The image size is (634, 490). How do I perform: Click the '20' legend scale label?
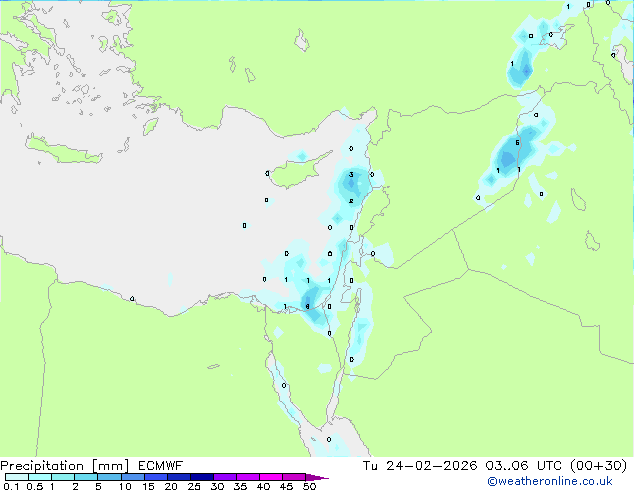171,486
